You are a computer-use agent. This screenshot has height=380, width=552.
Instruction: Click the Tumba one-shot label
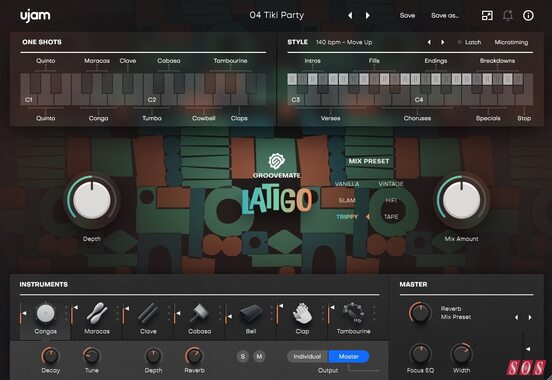click(152, 118)
